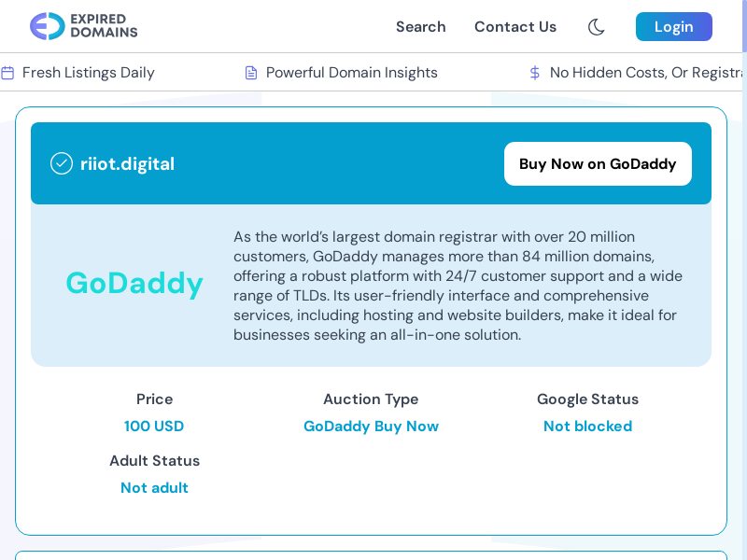Toggle dark mode with the moon icon
The height and width of the screenshot is (560, 747).
click(x=596, y=27)
